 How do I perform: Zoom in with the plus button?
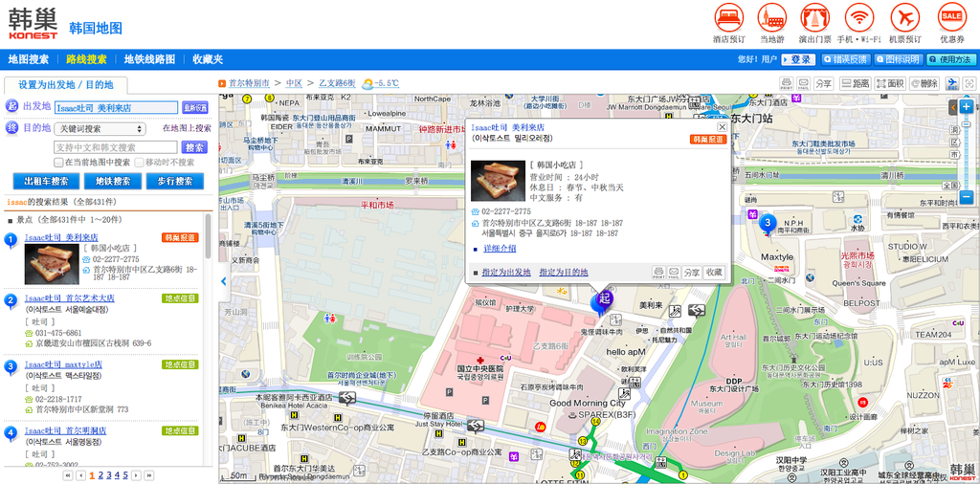tap(967, 106)
